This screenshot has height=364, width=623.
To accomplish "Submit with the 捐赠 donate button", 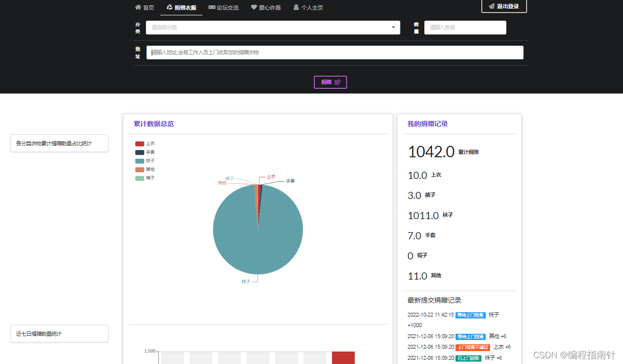I will [330, 82].
